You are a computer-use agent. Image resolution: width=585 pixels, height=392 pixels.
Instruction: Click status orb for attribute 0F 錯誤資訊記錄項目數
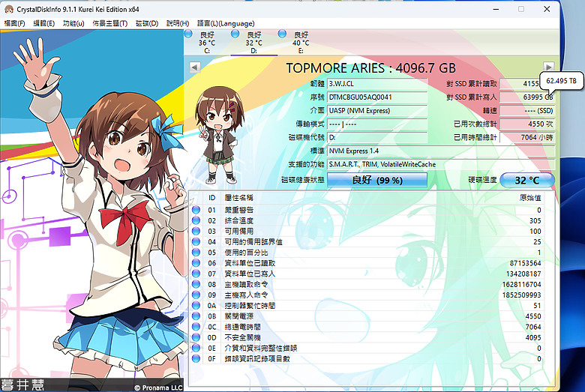[x=196, y=359]
